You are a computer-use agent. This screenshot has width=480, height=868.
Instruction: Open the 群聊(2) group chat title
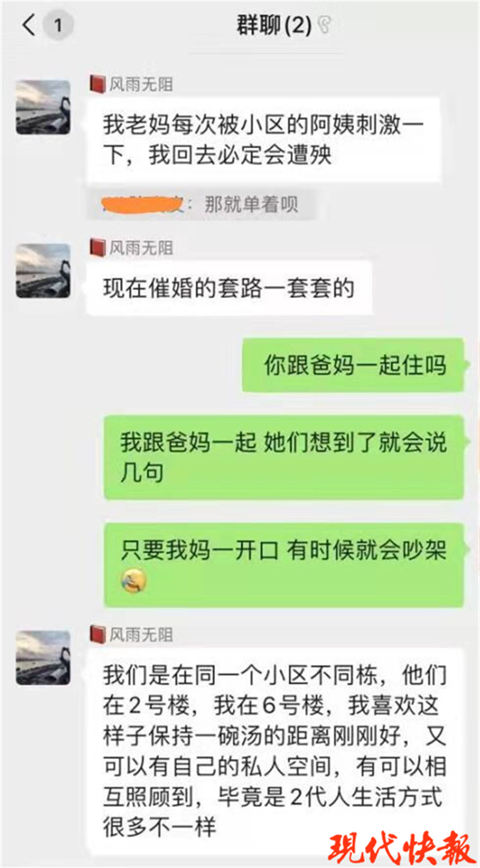pos(274,25)
